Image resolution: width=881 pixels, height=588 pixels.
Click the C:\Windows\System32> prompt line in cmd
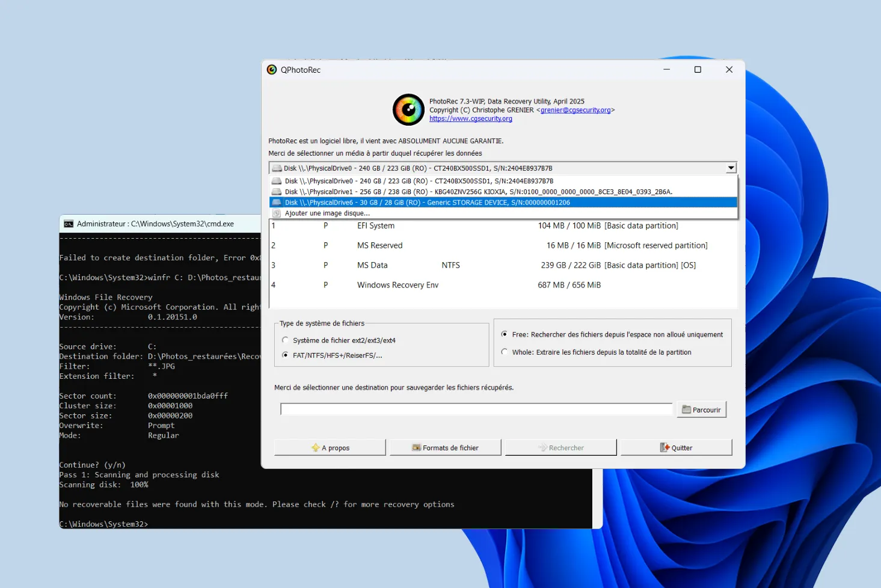pos(103,524)
